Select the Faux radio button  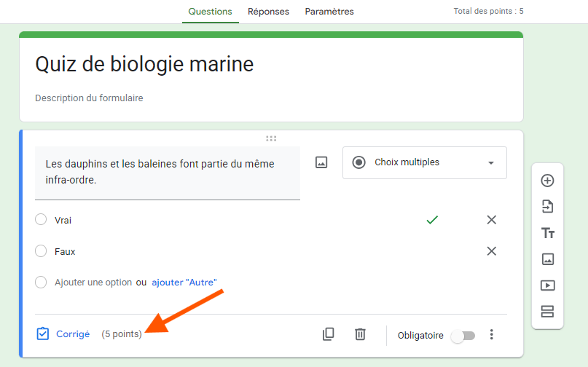point(41,250)
